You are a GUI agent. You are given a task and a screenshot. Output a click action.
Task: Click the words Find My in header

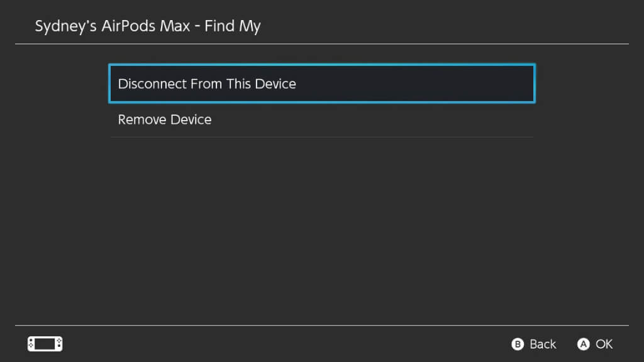point(236,26)
